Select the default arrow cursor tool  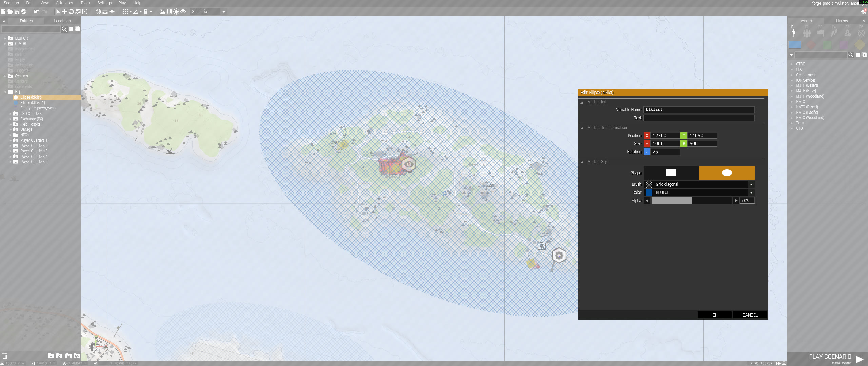tap(58, 12)
